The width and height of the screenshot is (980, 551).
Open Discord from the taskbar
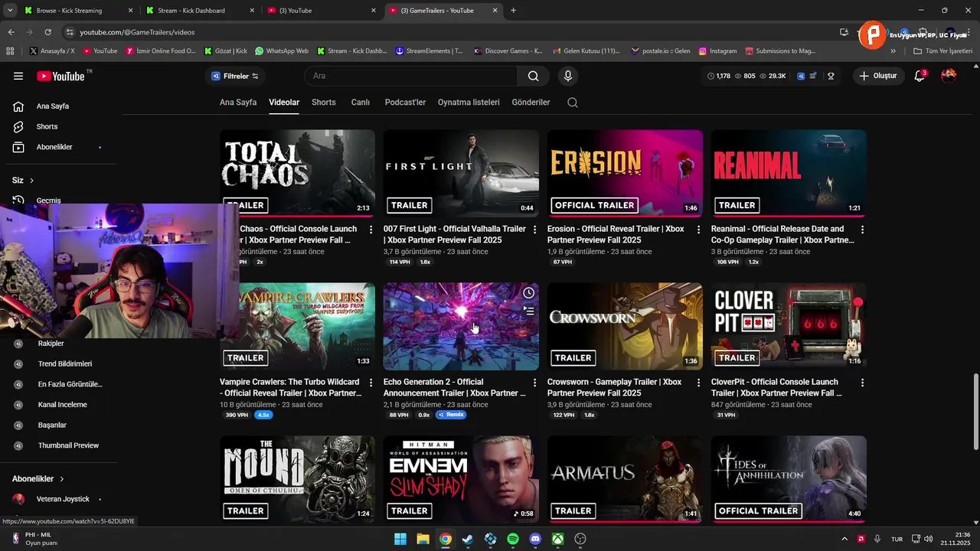click(535, 539)
